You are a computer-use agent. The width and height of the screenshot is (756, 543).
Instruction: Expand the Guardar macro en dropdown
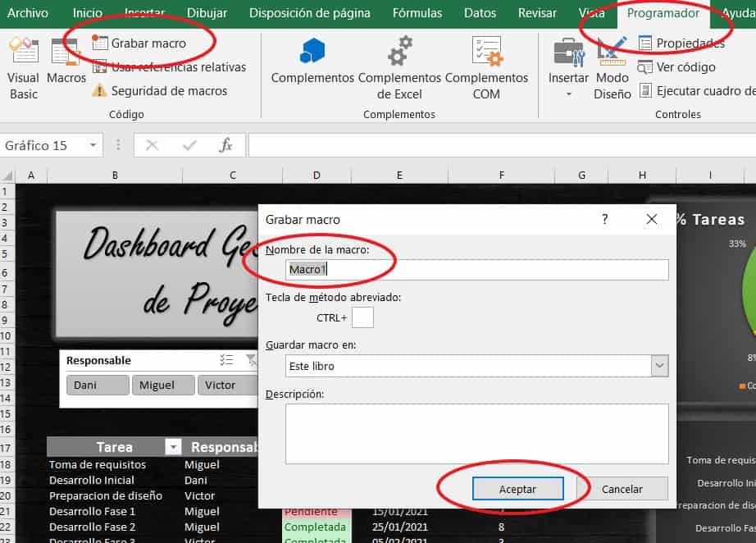coord(659,366)
